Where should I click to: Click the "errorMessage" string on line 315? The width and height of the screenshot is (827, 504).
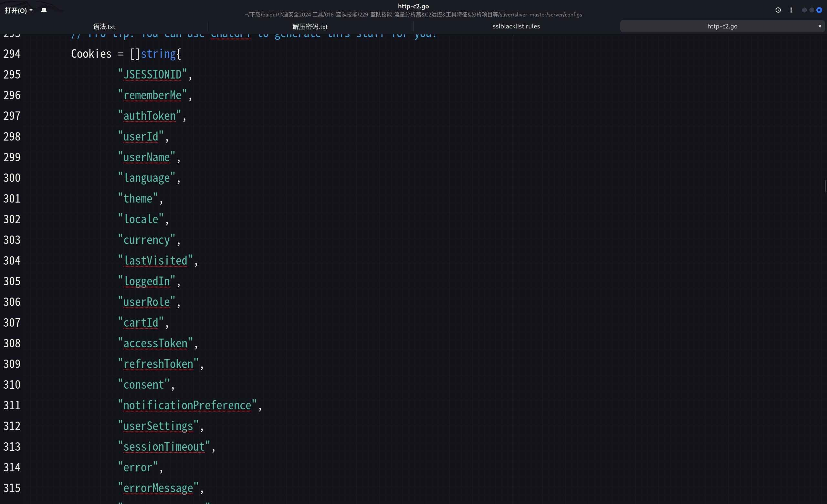(x=158, y=488)
